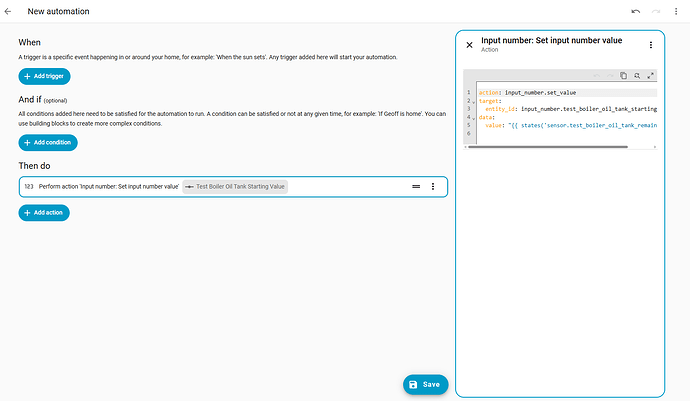Go back using the arrow beside New automation
This screenshot has width=690, height=401.
coord(8,11)
